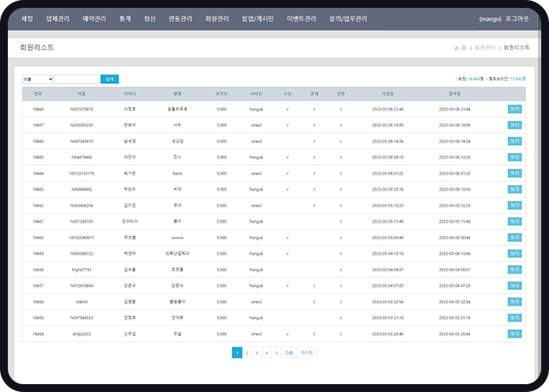Click nickname cell 8ams
The height and width of the screenshot is (392, 549).
(177, 173)
